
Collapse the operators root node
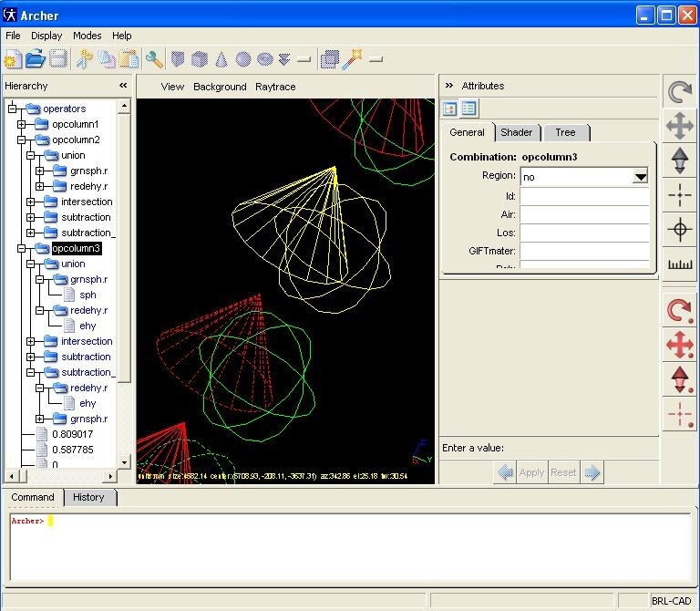[x=13, y=109]
